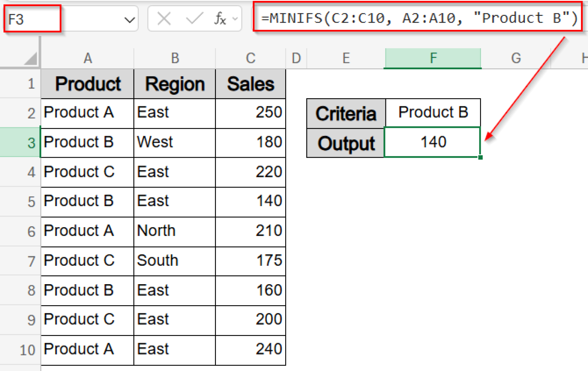Click the fill handle on cell F3
This screenshot has width=588, height=371.
[x=481, y=158]
